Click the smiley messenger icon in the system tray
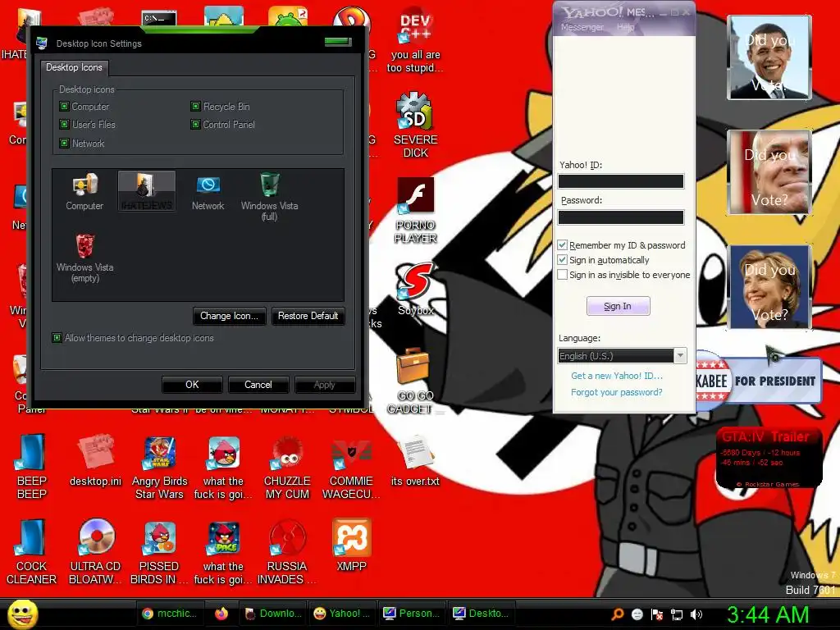The image size is (840, 630). pos(637,614)
